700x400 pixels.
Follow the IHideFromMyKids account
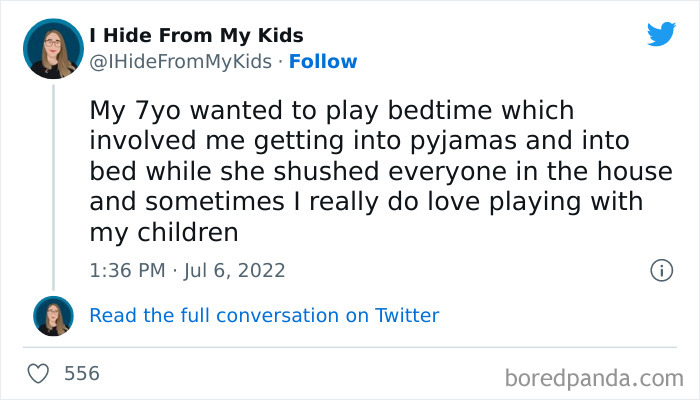coord(324,62)
